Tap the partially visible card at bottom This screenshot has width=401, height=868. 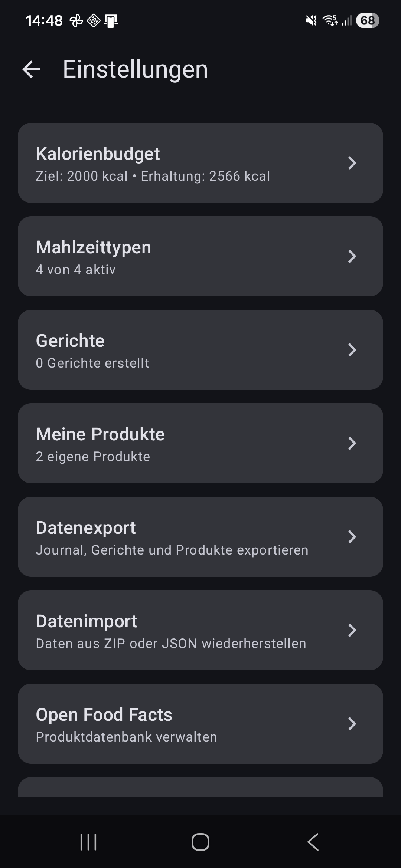[x=200, y=787]
